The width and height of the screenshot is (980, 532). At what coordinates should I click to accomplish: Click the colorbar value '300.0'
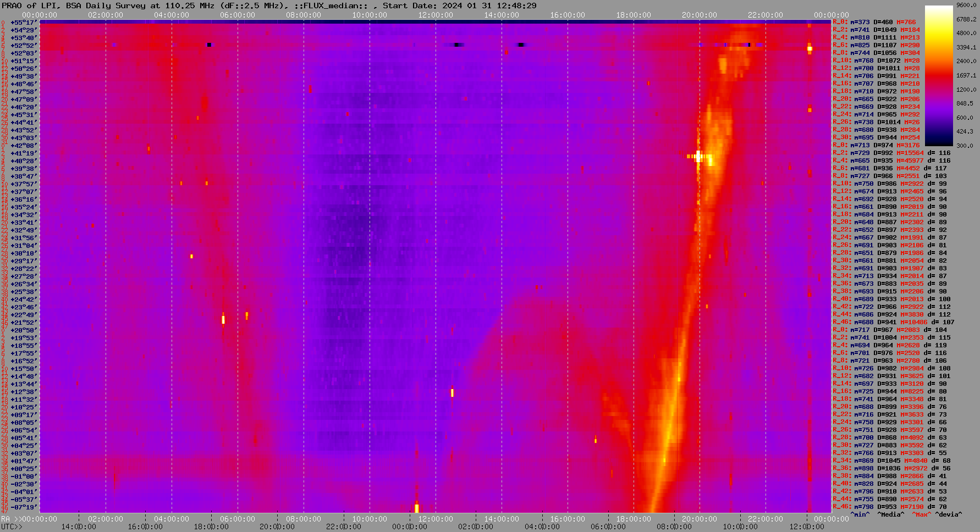click(x=965, y=146)
